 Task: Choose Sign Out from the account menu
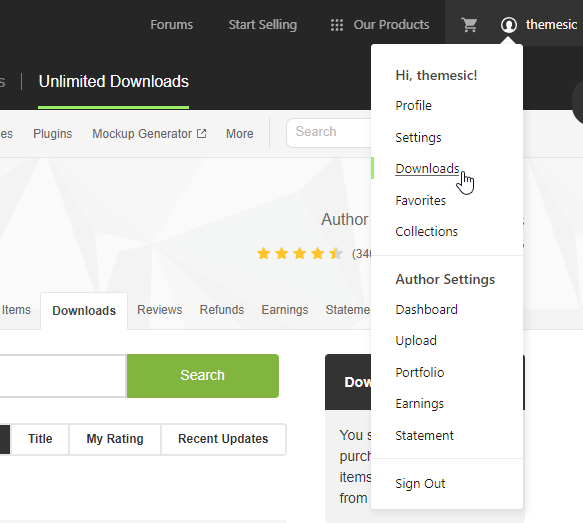420,484
